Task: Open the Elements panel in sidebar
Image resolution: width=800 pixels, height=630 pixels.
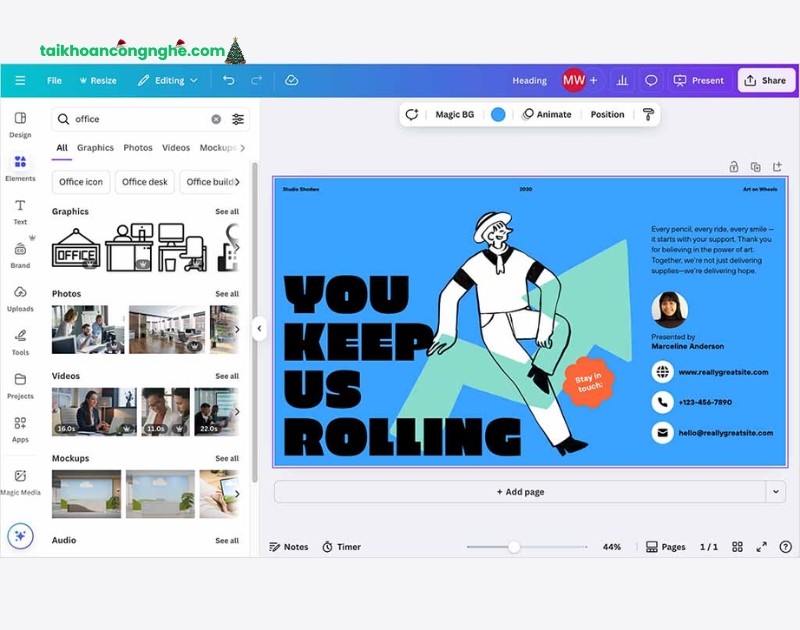Action: [x=20, y=166]
